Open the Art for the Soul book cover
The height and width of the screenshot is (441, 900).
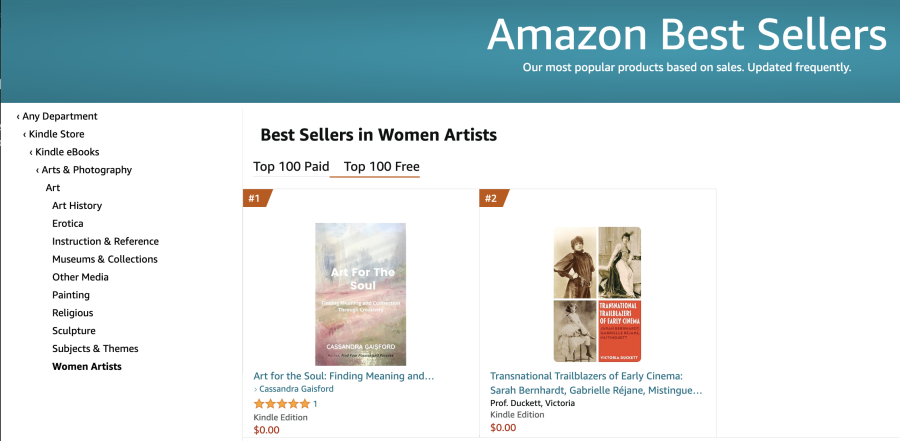(360, 292)
